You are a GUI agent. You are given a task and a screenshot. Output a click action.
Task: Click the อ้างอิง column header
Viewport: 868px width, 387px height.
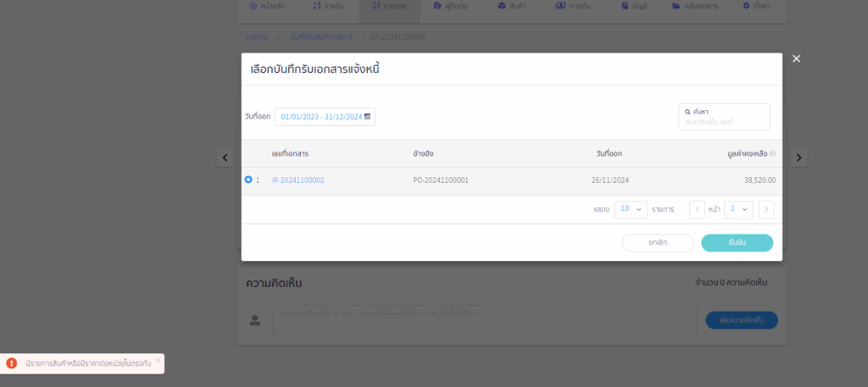click(x=423, y=153)
